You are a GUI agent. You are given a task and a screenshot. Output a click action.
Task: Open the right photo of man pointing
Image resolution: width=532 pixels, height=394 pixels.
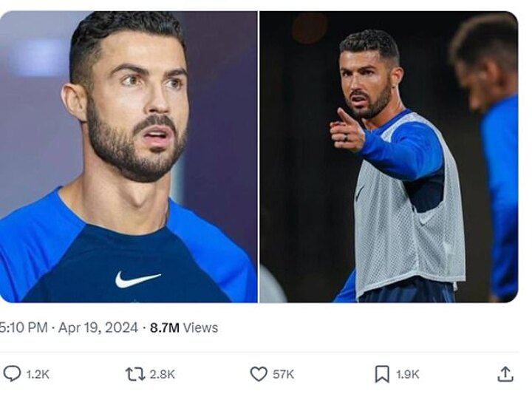(388, 156)
